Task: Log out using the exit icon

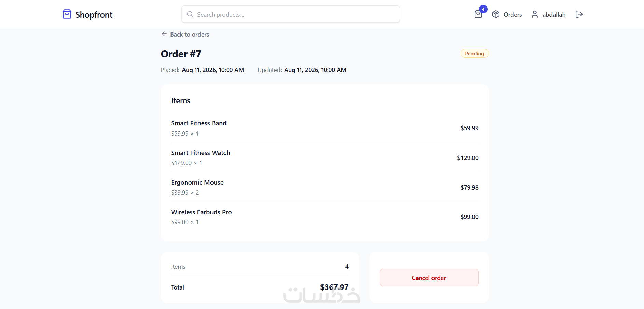Action: pos(579,14)
